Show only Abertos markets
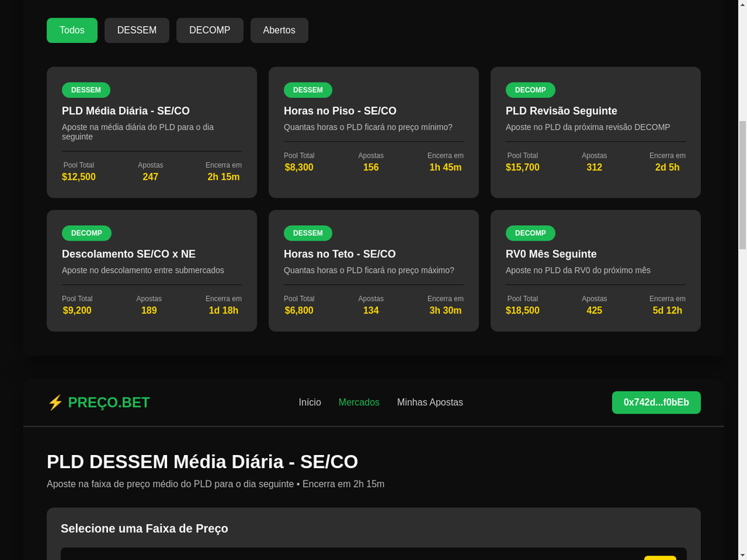The width and height of the screenshot is (747, 560). coord(279,31)
